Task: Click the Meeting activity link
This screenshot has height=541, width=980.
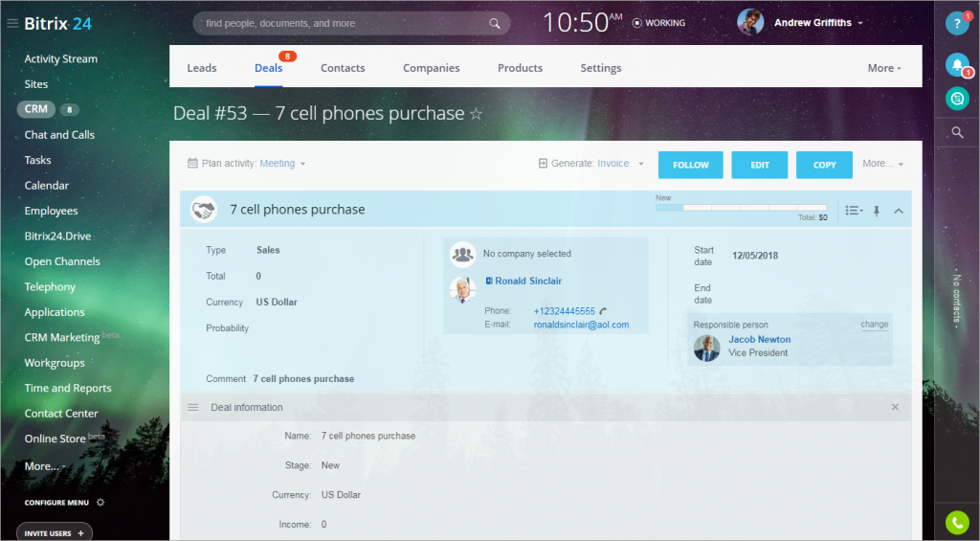Action: click(278, 163)
